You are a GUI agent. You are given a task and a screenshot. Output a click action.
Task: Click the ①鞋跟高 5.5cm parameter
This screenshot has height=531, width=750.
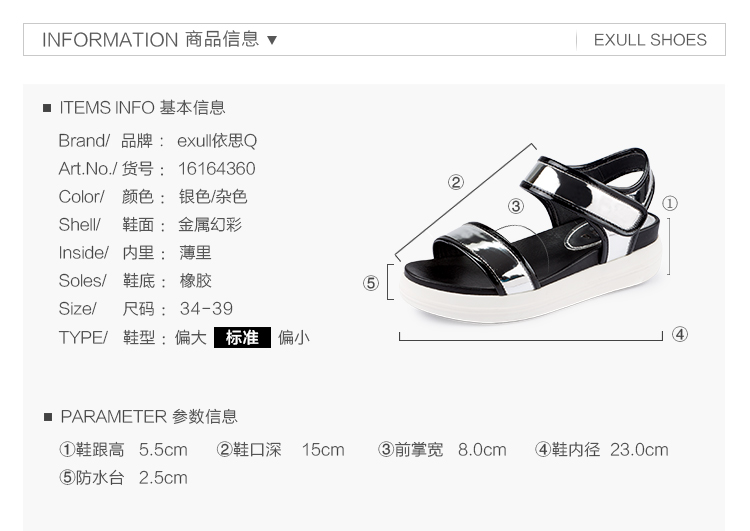123,450
